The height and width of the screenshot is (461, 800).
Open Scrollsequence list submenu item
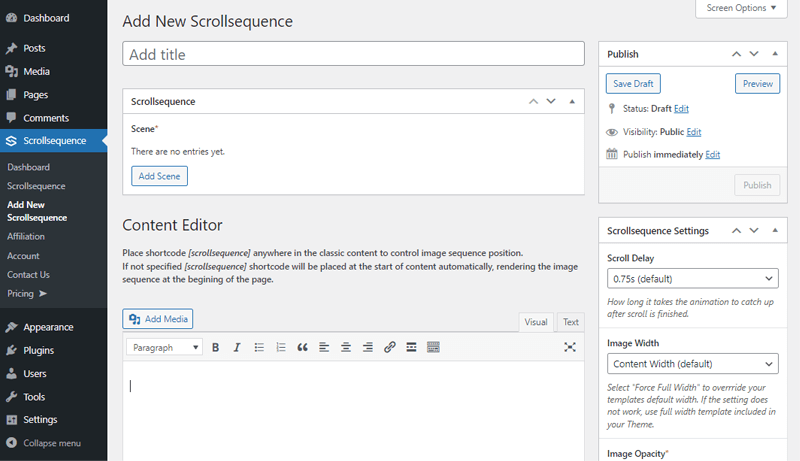36,186
